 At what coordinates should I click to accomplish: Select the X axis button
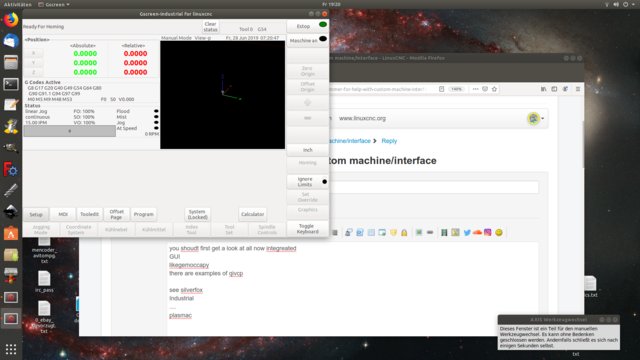[33, 53]
